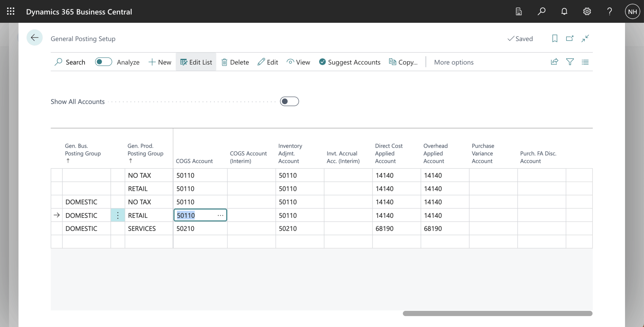Toggle the filter pane icon
Screen dimensions: 644x327
(570, 62)
